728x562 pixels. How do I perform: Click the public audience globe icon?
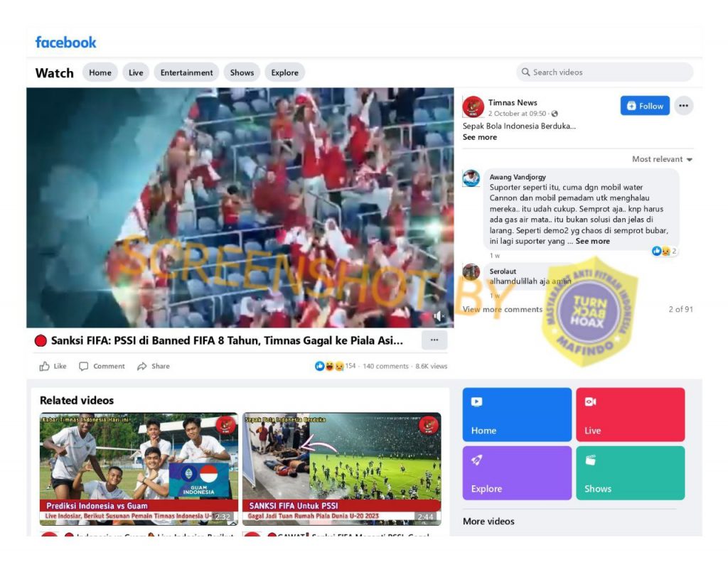tap(555, 114)
